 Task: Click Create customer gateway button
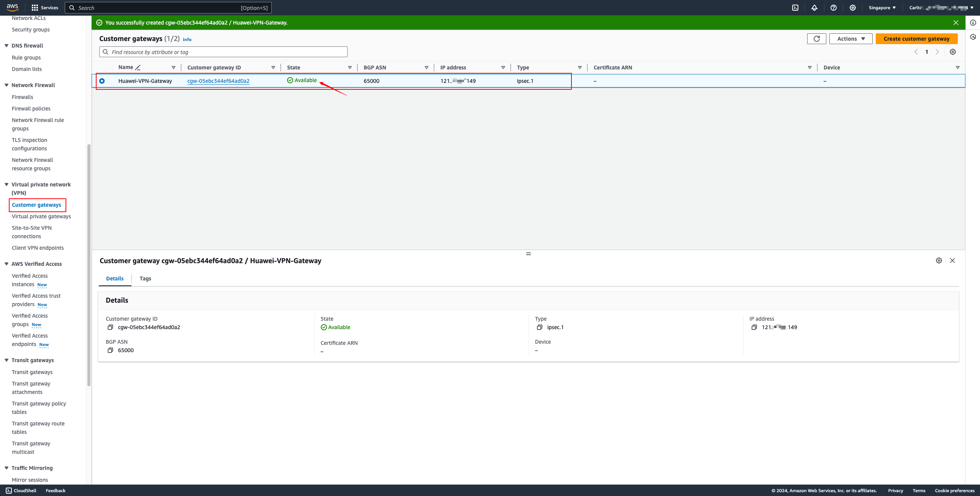click(x=917, y=39)
